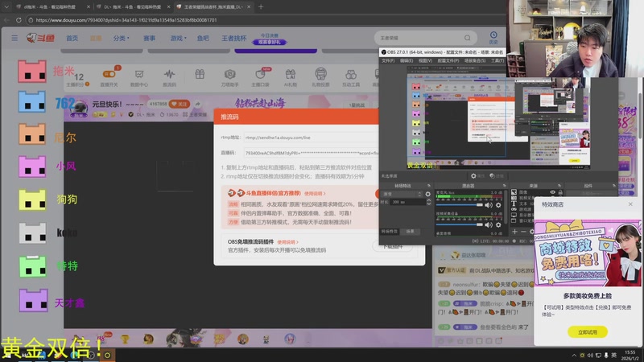Click the taskbar microphone icon
Viewport: 644px width, 362px height.
click(x=606, y=355)
